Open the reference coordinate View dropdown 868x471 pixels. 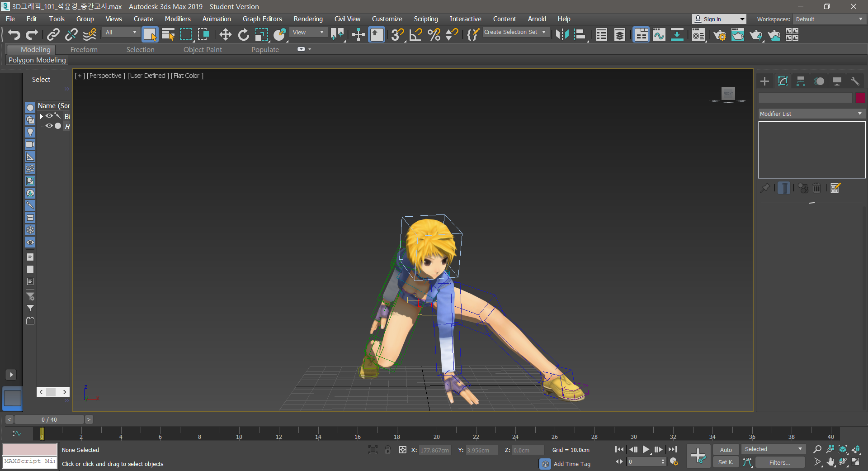(x=308, y=33)
